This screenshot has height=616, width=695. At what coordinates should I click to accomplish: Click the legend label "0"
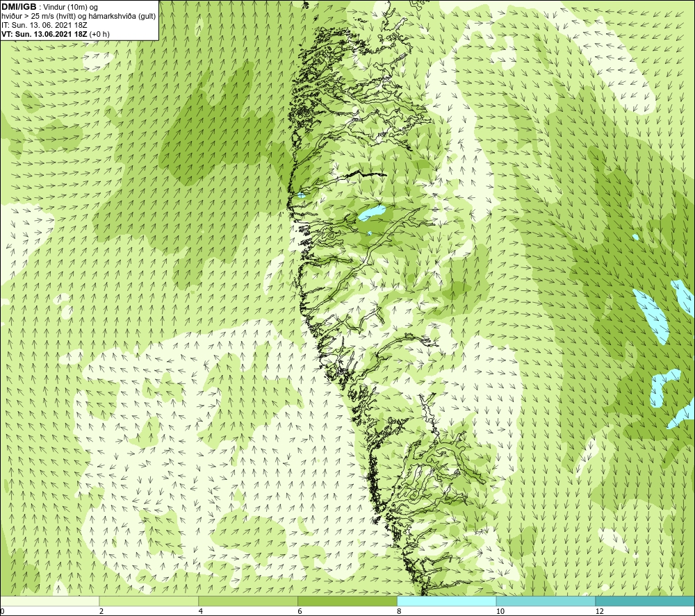pyautogui.click(x=3, y=611)
